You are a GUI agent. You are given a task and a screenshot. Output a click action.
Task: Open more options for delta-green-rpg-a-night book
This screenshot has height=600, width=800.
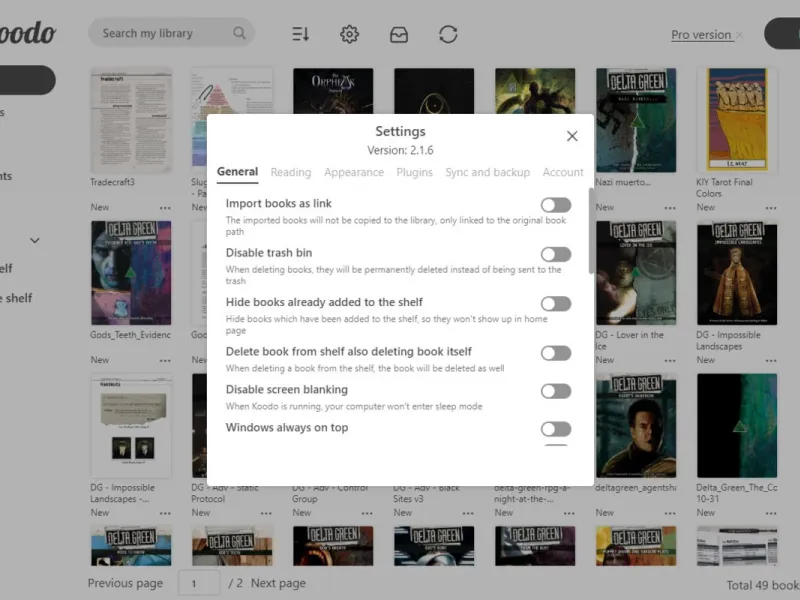coord(569,513)
